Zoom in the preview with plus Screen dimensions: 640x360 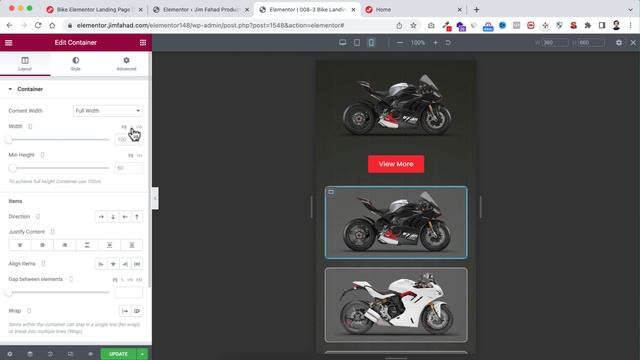coord(436,42)
